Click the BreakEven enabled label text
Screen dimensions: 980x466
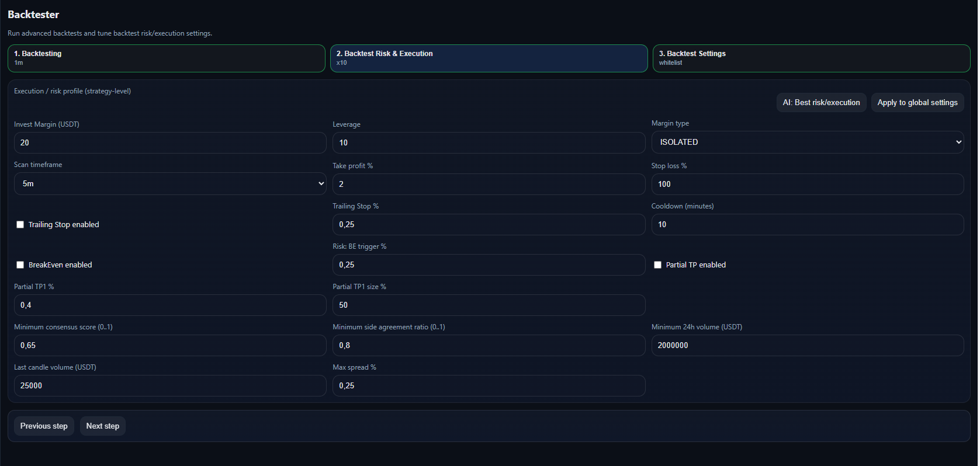click(x=60, y=265)
